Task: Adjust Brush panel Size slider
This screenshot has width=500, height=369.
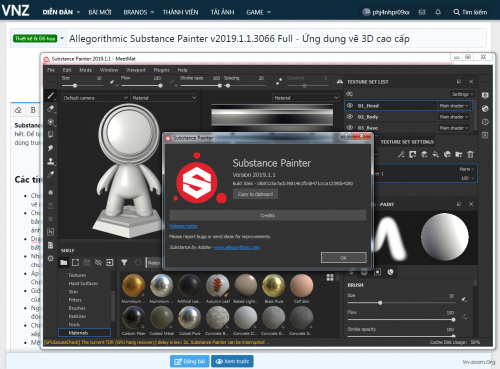Action: 401,303
